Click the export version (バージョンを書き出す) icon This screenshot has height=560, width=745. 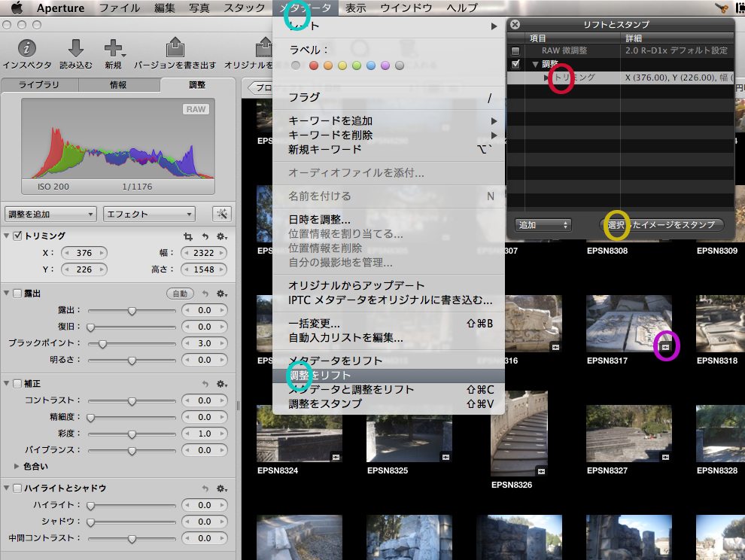(x=175, y=49)
